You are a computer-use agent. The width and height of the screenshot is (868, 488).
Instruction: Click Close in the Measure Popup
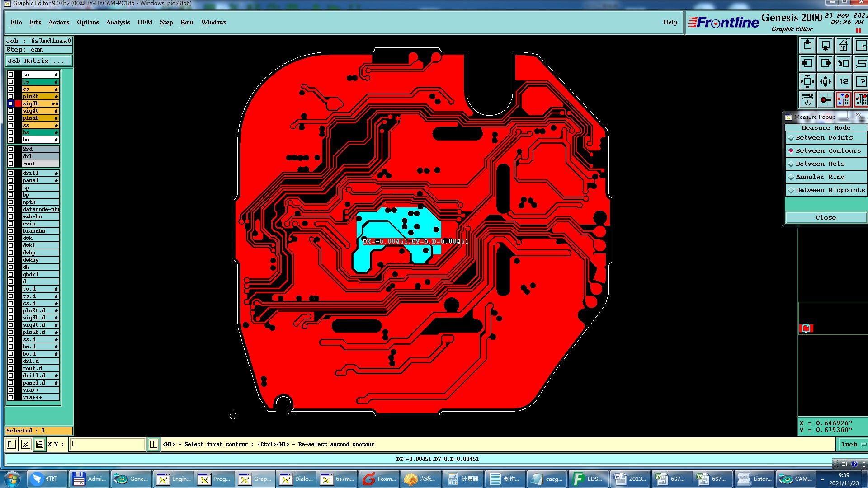point(826,218)
